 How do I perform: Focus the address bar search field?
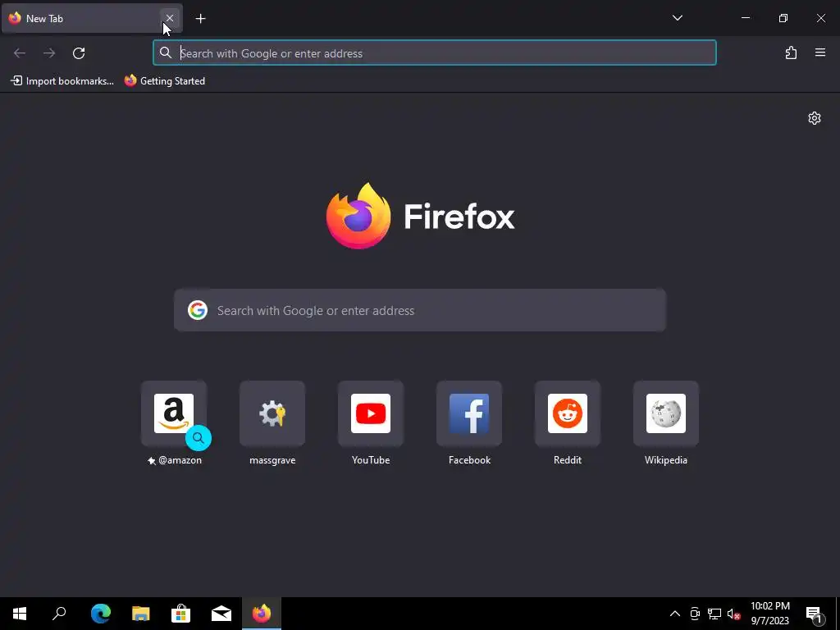(x=435, y=53)
